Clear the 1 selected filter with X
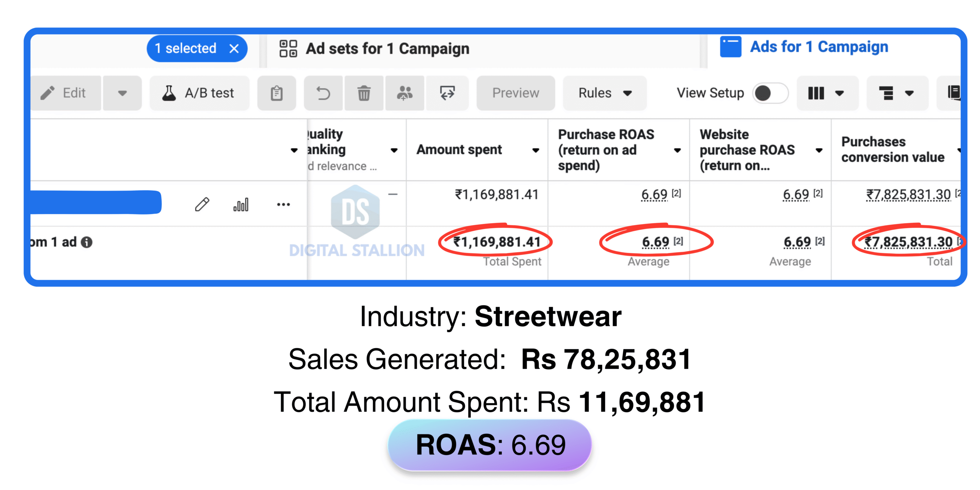This screenshot has width=980, height=490. tap(234, 49)
